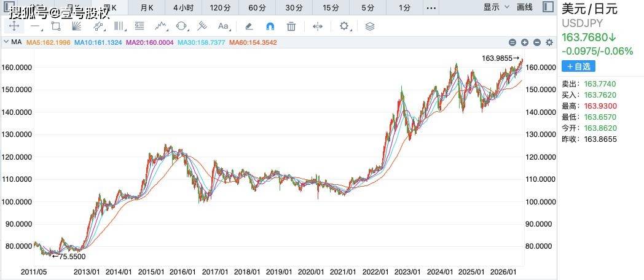Click the USDJPY symbol code
644x280 pixels.
582,23
